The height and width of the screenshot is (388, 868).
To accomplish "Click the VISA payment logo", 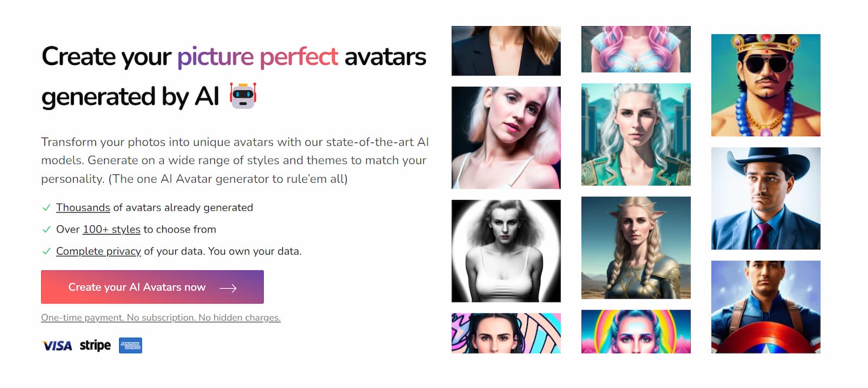I will [57, 346].
